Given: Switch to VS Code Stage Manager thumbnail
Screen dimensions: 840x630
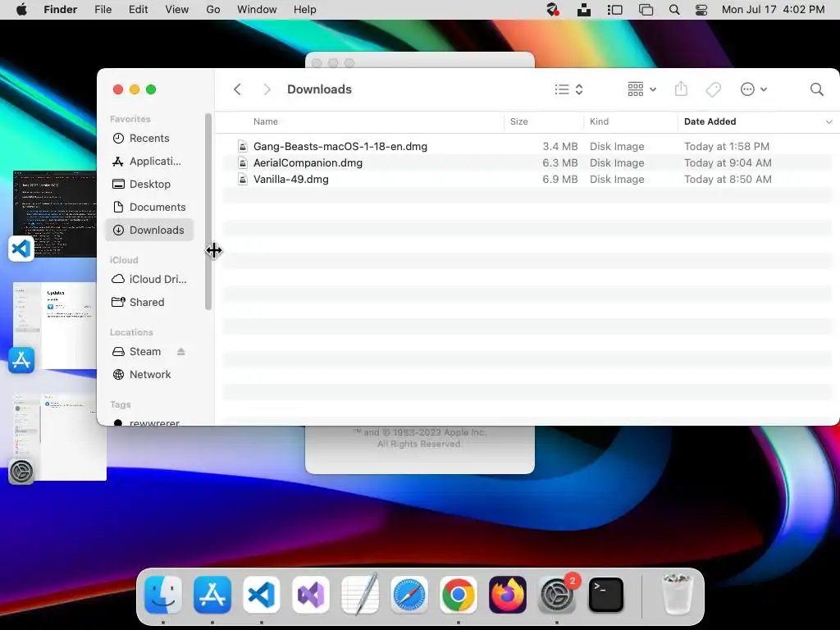Looking at the screenshot, I should (x=55, y=214).
